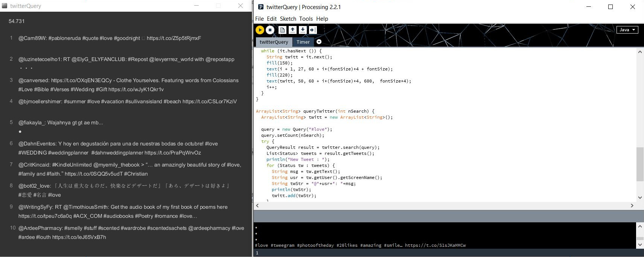Click the twitterQuery sketch window icon
This screenshot has width=644, height=257.
pyautogui.click(x=5, y=6)
